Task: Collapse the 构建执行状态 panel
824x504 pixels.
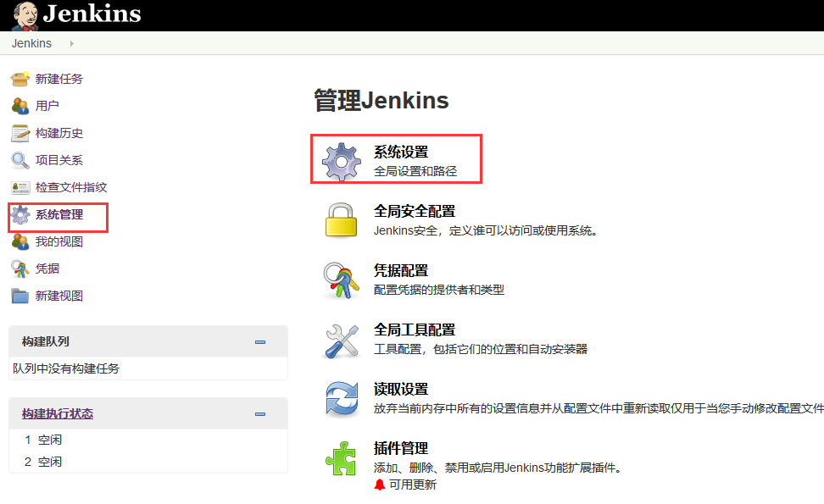Action: pos(260,414)
